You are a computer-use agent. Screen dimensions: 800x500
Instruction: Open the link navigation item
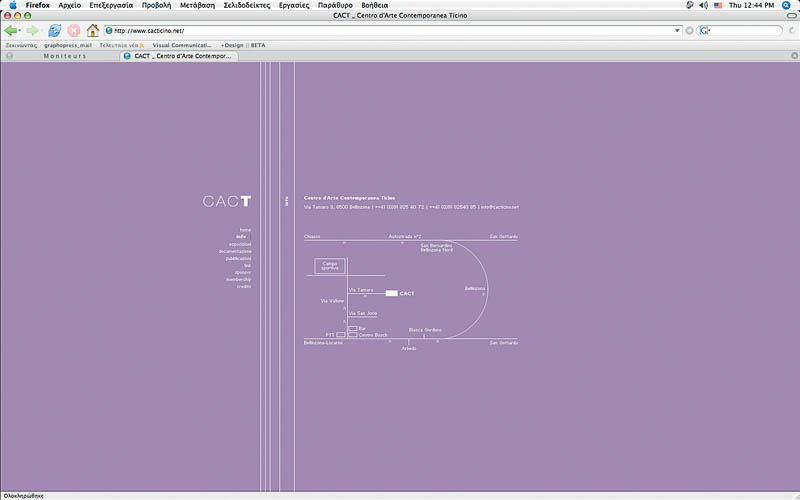pos(247,265)
